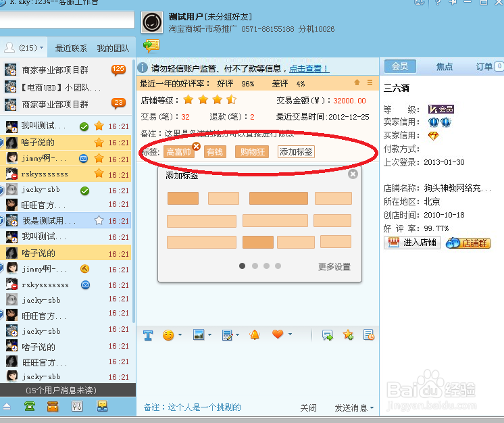Click the eject-style arrow icon in the bottom-left
The width and height of the screenshot is (504, 423).
click(x=7, y=407)
